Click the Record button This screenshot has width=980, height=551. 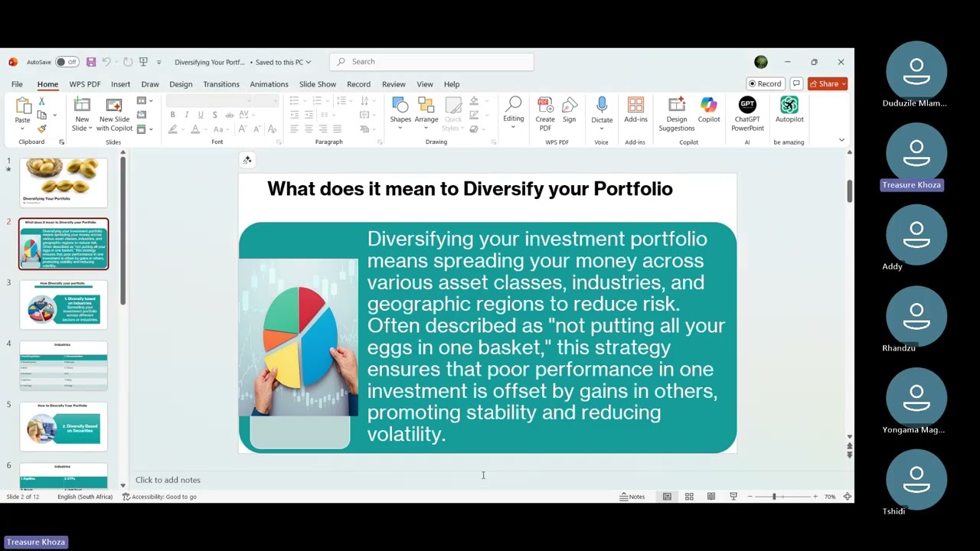[x=766, y=84]
